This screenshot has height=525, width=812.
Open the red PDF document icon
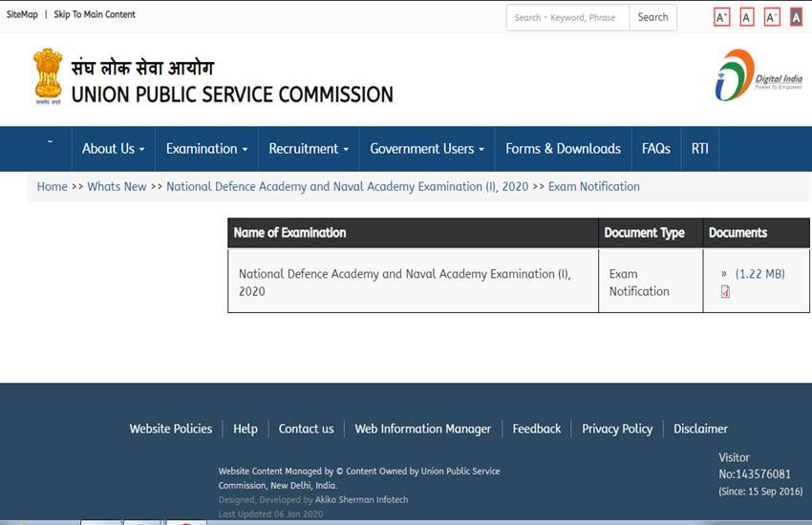point(725,292)
